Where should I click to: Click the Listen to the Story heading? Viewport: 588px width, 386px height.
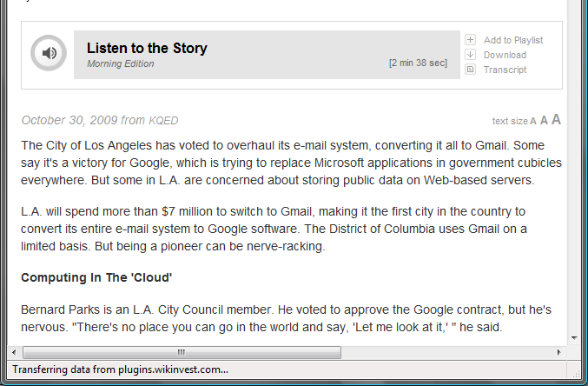tap(147, 49)
